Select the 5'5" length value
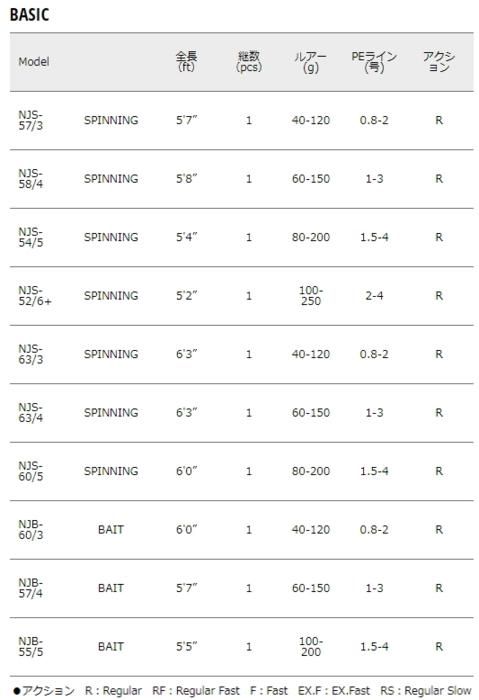This screenshot has height=700, width=479. click(x=186, y=646)
